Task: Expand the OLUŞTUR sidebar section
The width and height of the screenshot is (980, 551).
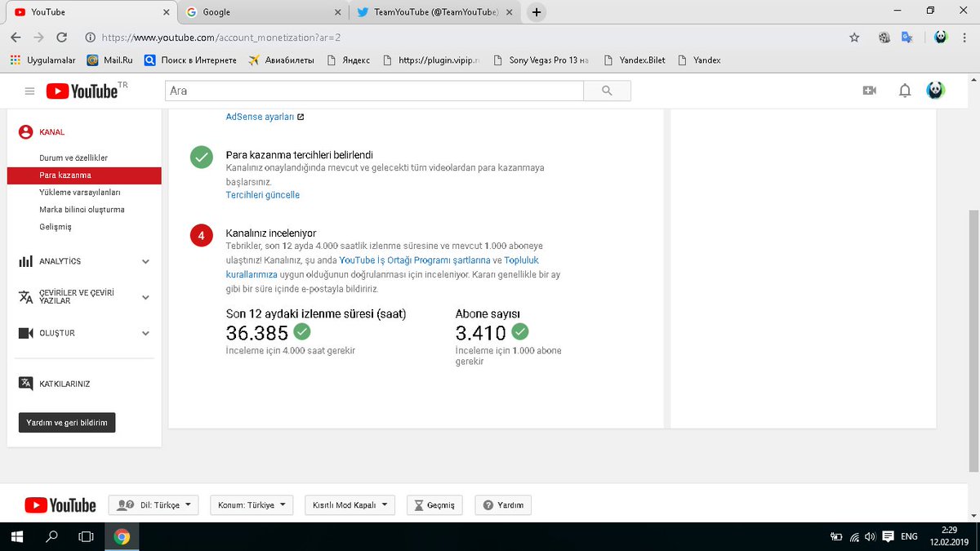Action: (x=84, y=333)
